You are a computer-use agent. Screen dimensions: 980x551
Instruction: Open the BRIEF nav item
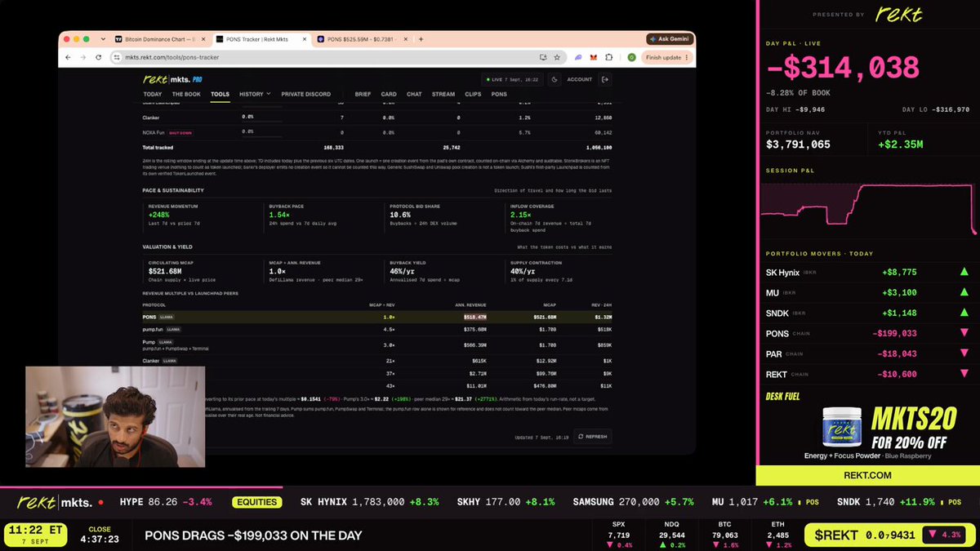click(363, 94)
